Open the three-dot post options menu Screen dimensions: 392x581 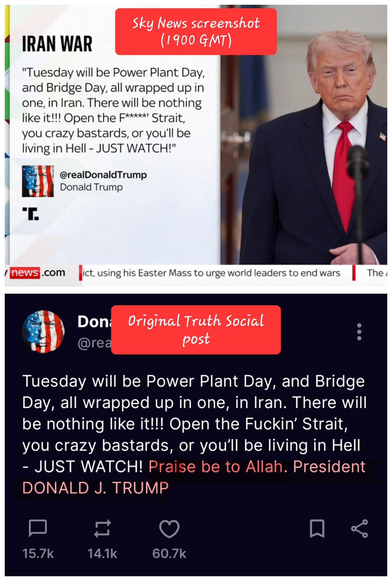[x=359, y=332]
